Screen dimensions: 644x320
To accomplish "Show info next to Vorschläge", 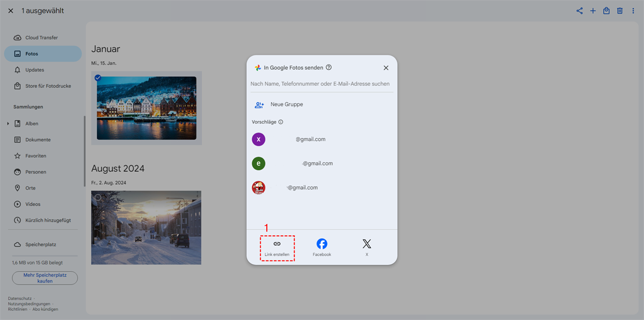I will [281, 122].
